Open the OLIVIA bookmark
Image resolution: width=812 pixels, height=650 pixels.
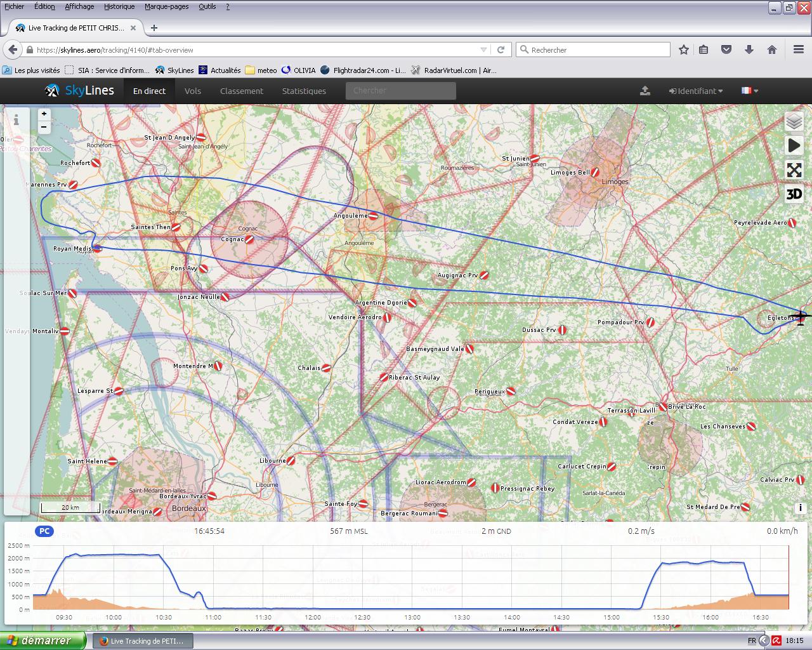click(299, 70)
